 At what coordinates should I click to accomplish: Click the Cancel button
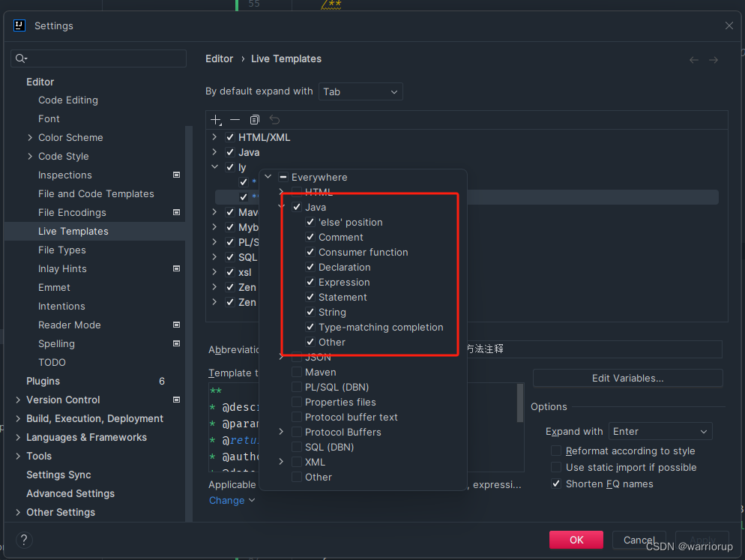click(639, 540)
